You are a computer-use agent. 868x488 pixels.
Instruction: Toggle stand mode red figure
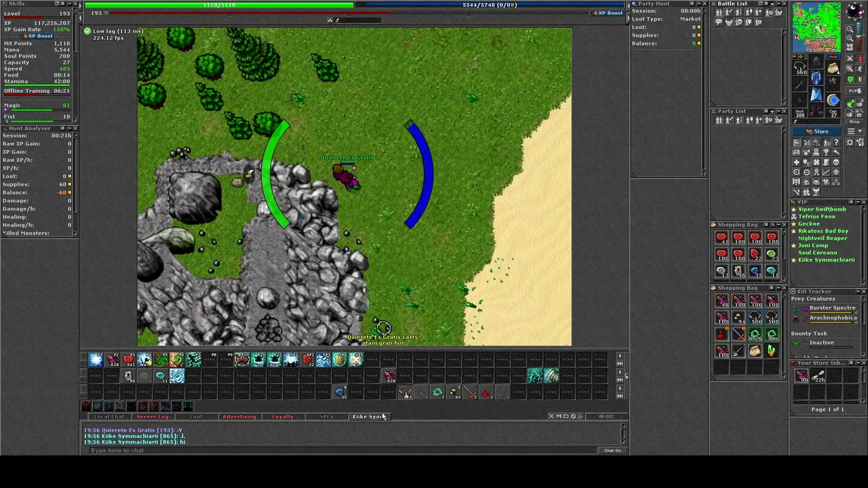(860, 59)
